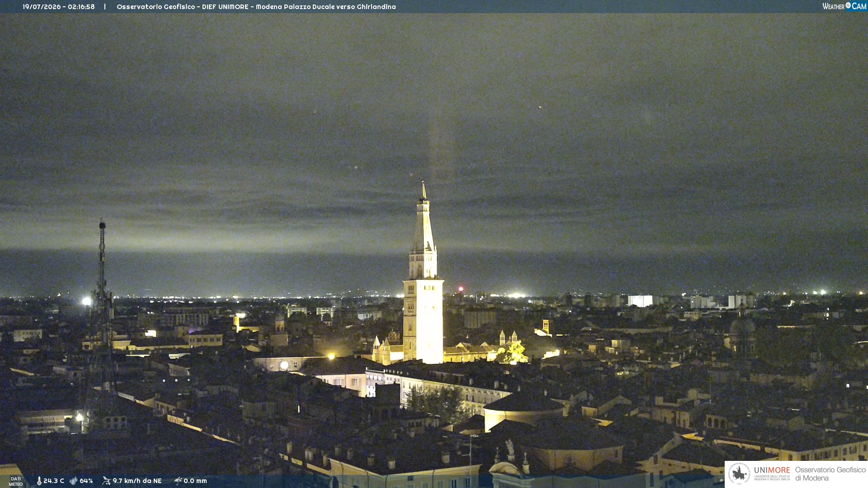Click Osservatorio Geofisico di Modena text
The width and height of the screenshot is (868, 488).
(830, 474)
